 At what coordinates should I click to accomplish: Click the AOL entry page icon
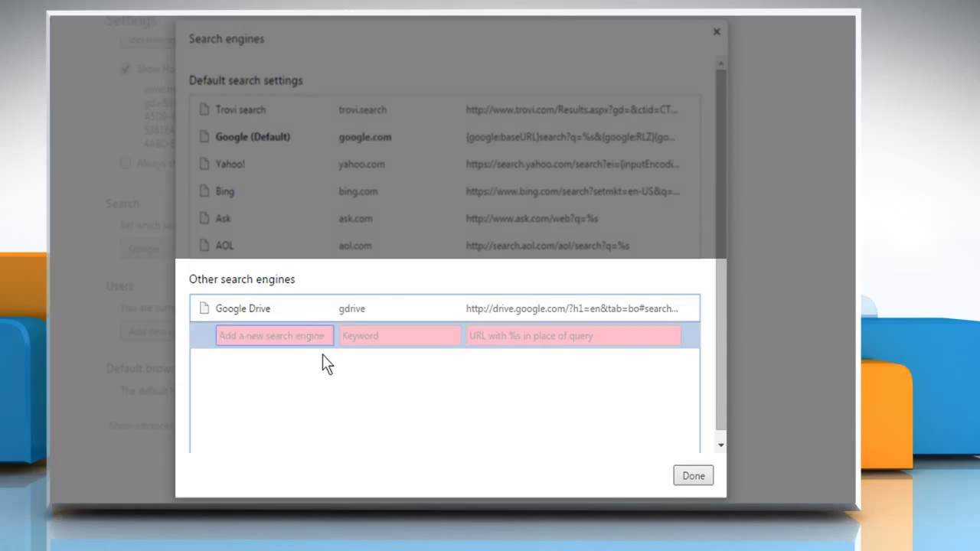[x=204, y=246]
